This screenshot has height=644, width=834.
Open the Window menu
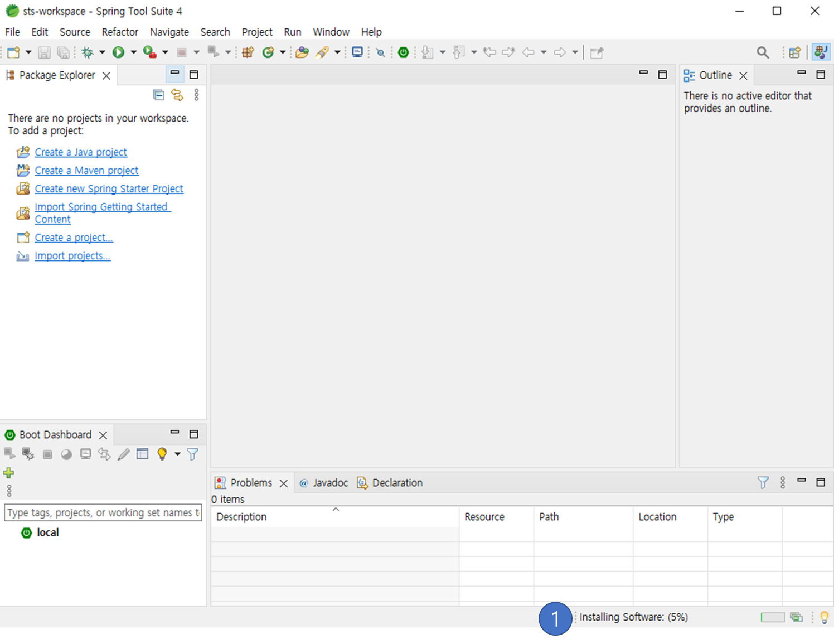click(x=331, y=32)
